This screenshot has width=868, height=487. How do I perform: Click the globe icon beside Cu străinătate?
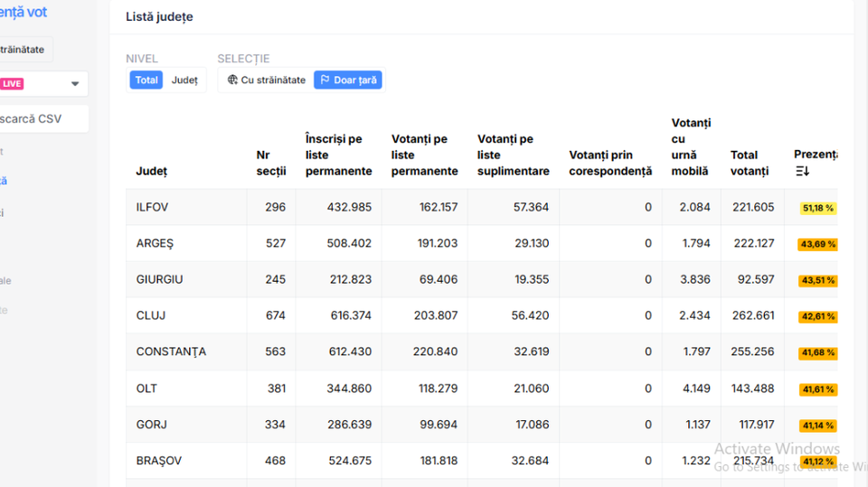[232, 80]
